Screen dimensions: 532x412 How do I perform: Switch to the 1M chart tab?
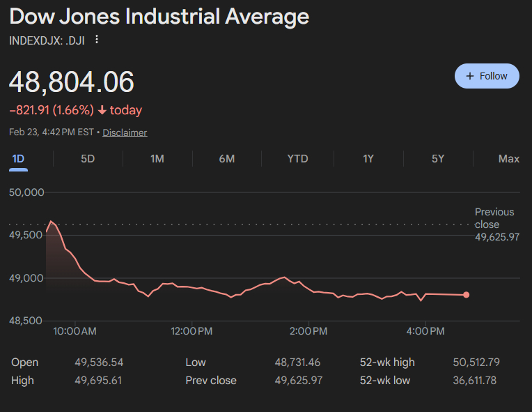(x=157, y=159)
